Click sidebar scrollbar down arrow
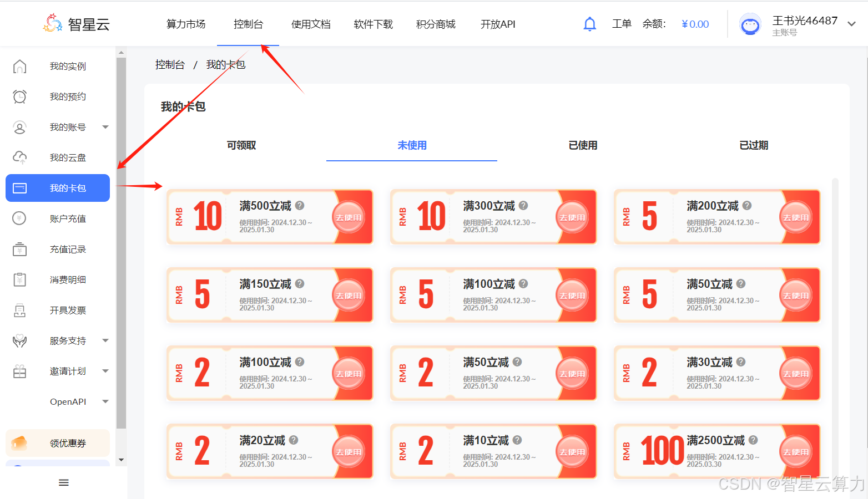This screenshot has width=868, height=499. (121, 460)
